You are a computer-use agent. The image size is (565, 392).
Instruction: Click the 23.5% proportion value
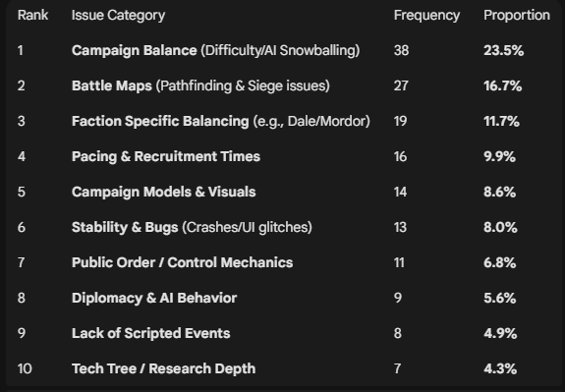(503, 50)
